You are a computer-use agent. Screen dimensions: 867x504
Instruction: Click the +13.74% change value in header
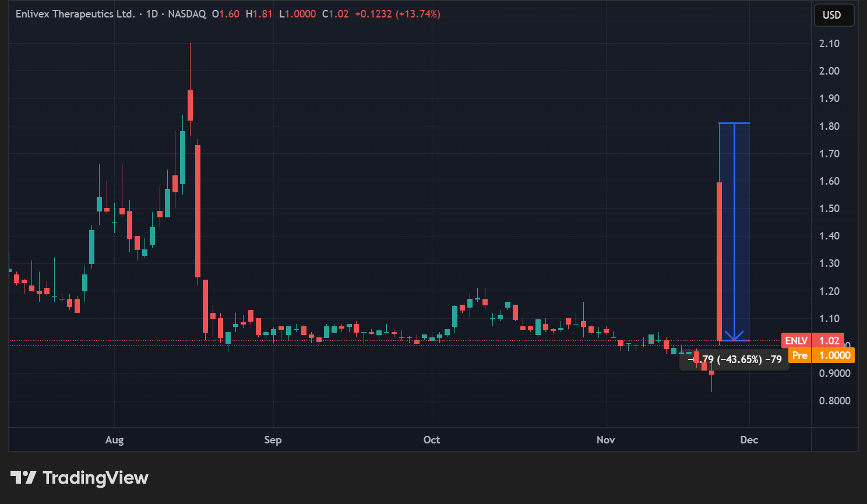pos(418,14)
